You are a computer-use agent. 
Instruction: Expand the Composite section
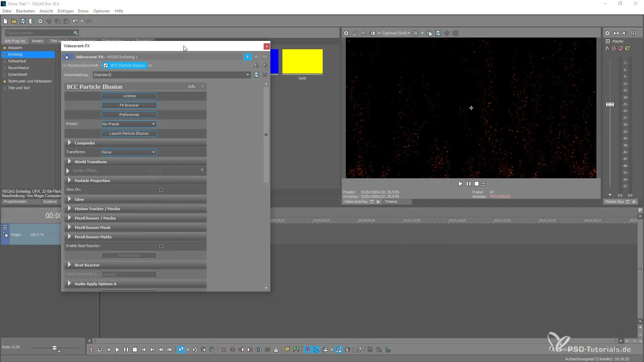[69, 143]
